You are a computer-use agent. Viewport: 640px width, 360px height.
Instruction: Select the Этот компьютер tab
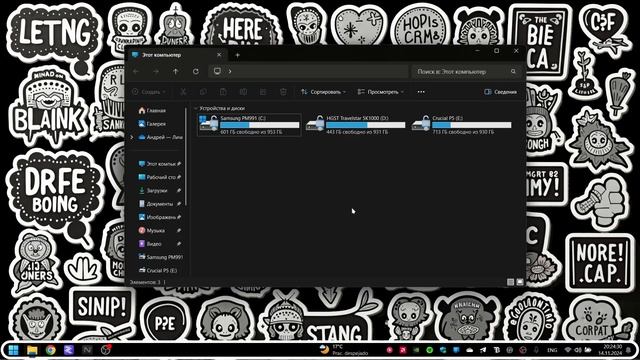pyautogui.click(x=176, y=55)
